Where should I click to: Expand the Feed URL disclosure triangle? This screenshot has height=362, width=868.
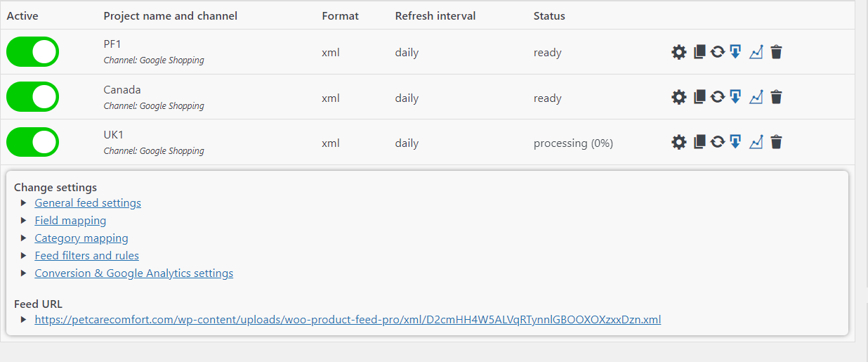[24, 320]
